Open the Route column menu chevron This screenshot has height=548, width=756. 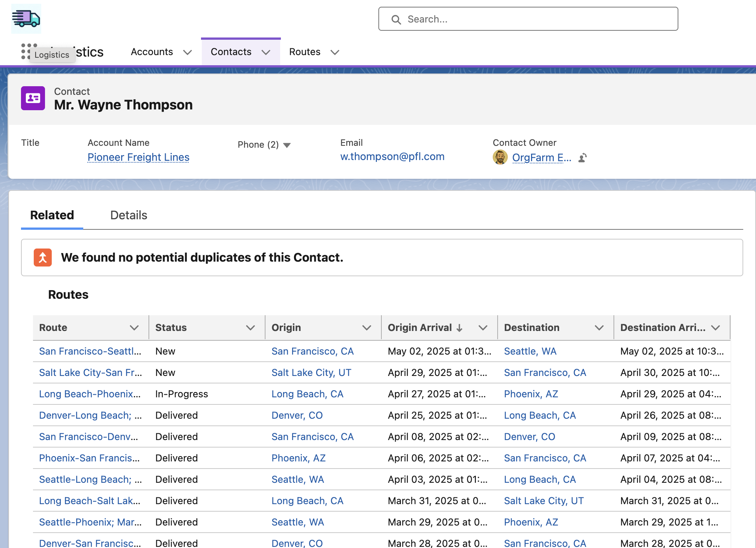[x=134, y=328]
